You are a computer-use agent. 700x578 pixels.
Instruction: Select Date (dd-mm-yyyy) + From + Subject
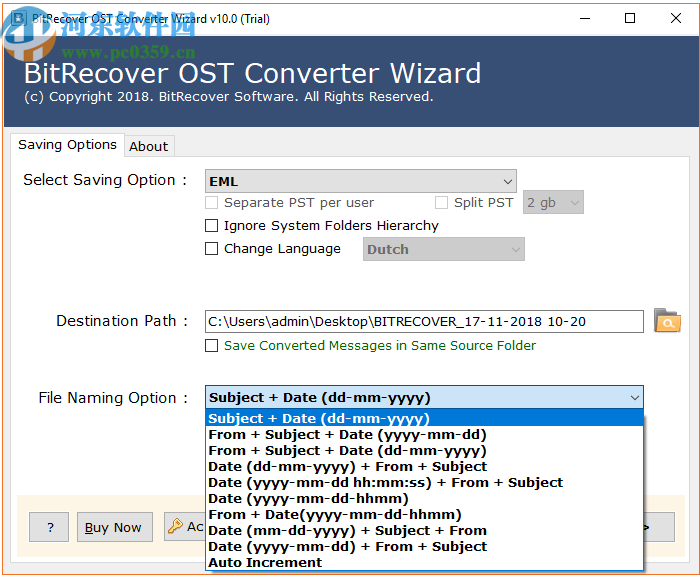(x=424, y=466)
